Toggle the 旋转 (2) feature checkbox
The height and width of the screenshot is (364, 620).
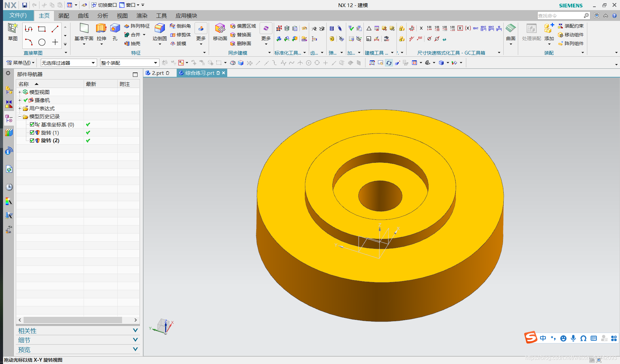(32, 141)
